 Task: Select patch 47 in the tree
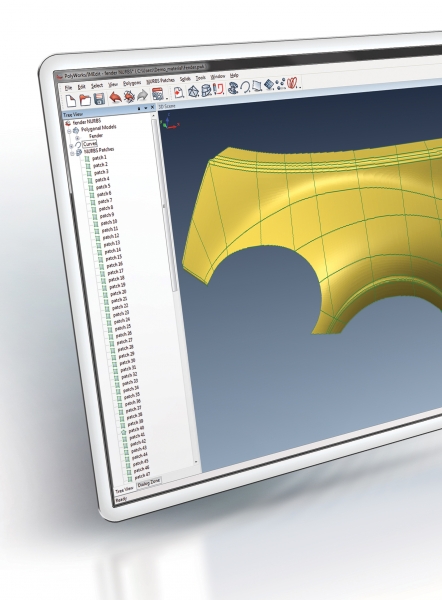coord(142,476)
